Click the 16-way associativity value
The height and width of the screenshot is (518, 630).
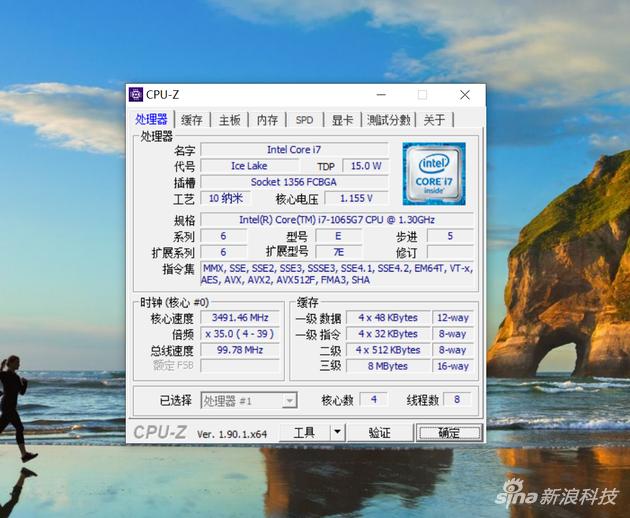pyautogui.click(x=453, y=366)
